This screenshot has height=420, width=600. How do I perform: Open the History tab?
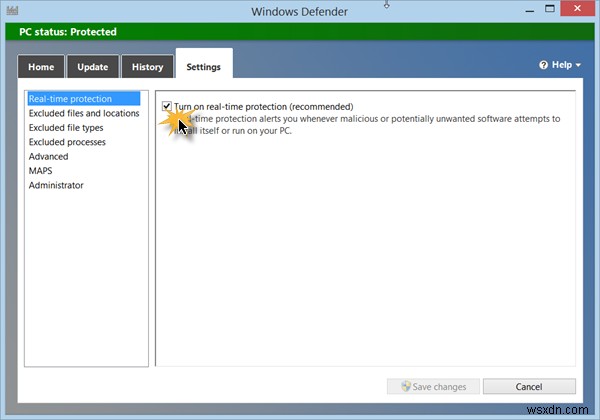pos(147,67)
